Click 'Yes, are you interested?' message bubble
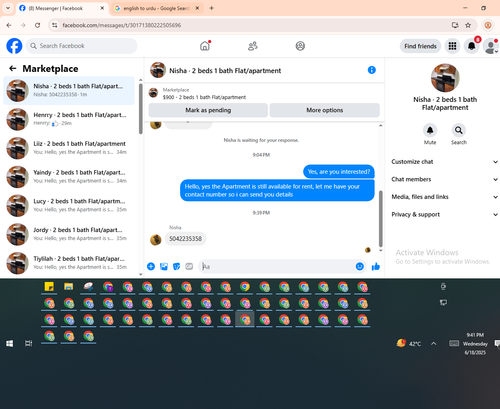The image size is (500, 409). tap(339, 172)
